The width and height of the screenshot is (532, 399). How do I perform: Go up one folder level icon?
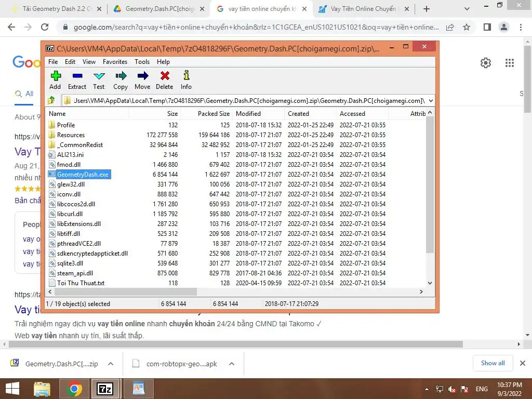pos(51,100)
